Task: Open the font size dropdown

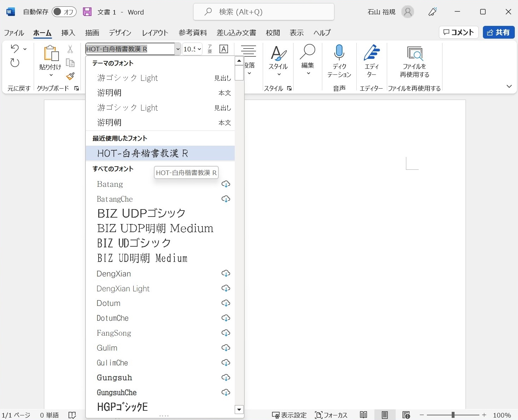Action: pyautogui.click(x=199, y=49)
